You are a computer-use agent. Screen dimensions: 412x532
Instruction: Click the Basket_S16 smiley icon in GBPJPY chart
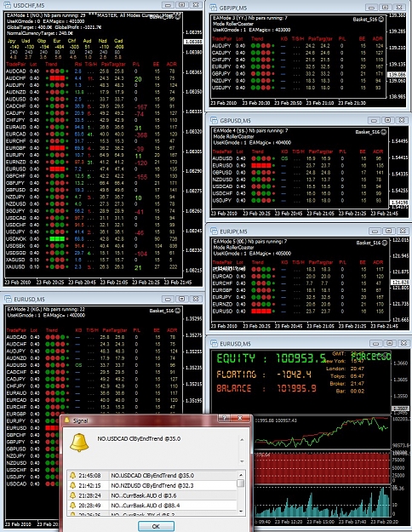pyautogui.click(x=381, y=20)
